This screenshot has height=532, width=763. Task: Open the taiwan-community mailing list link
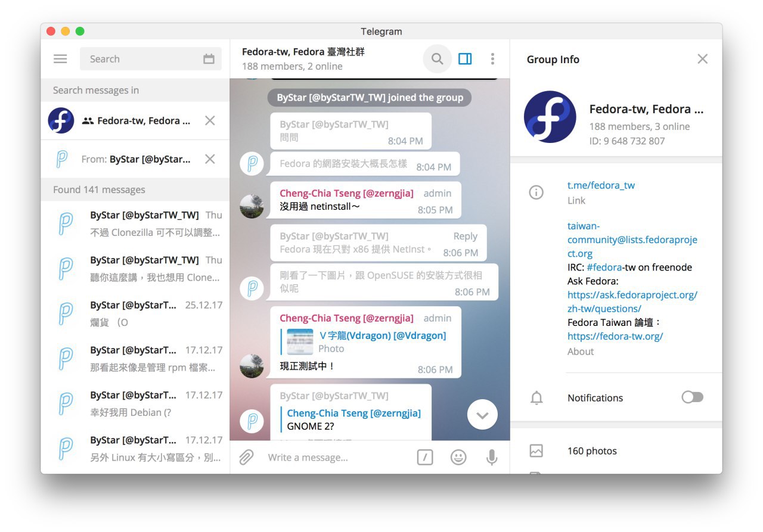coord(632,239)
